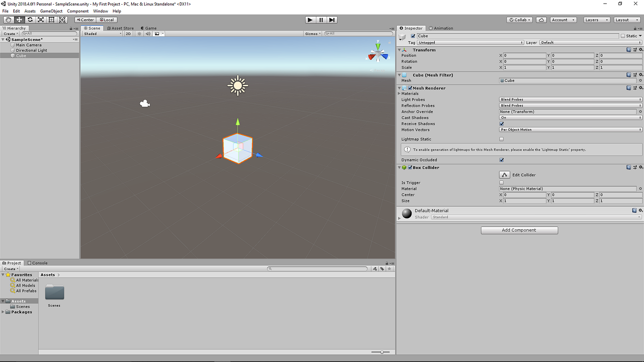Enable Is Trigger on the Box Collider
The image size is (644, 362).
coord(501,182)
